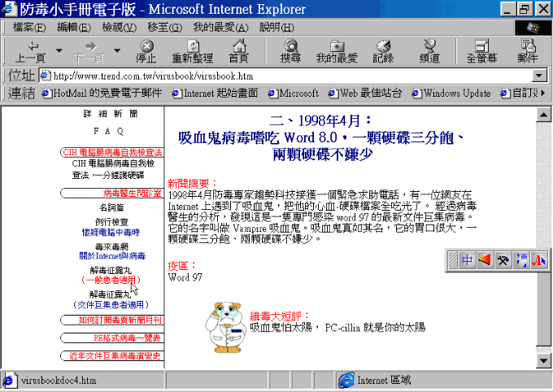553x392 pixels.
Task: Click the red A cursor IME icon
Action: point(539,260)
